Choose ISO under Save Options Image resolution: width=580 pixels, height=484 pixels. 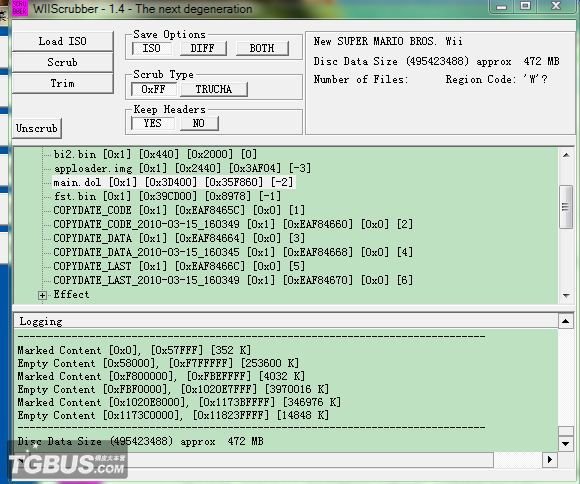coord(151,48)
